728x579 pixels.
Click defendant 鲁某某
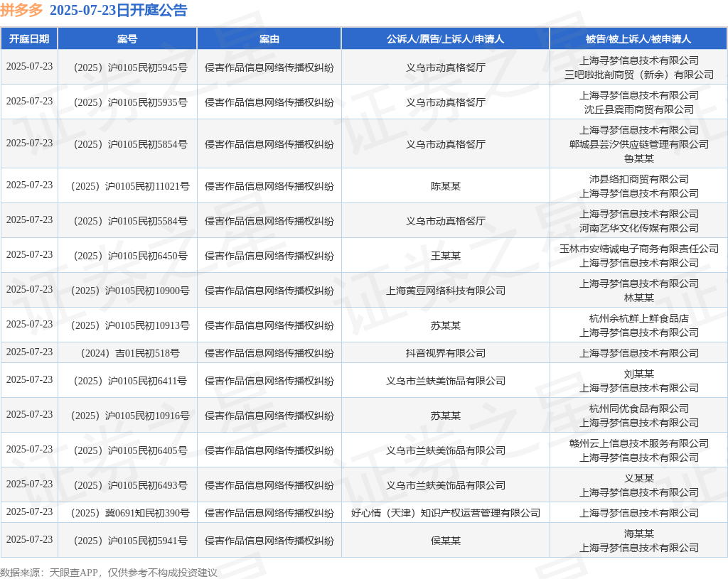click(x=639, y=158)
